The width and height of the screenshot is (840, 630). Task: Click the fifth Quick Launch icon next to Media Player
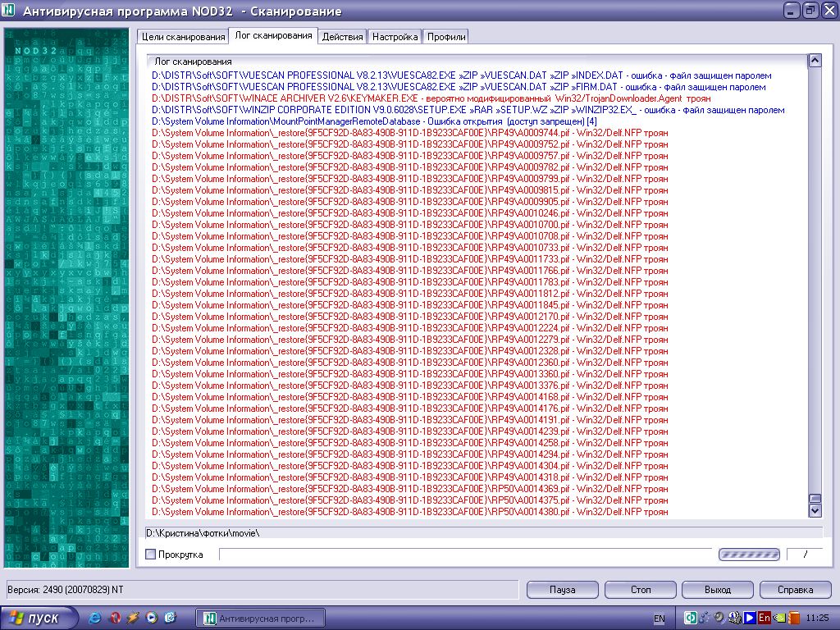[x=171, y=618]
